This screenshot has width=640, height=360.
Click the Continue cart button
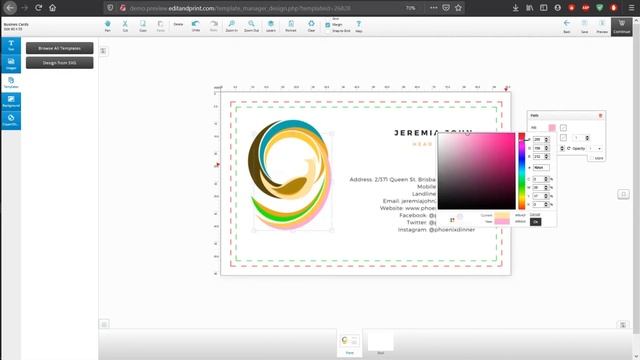[x=622, y=26]
